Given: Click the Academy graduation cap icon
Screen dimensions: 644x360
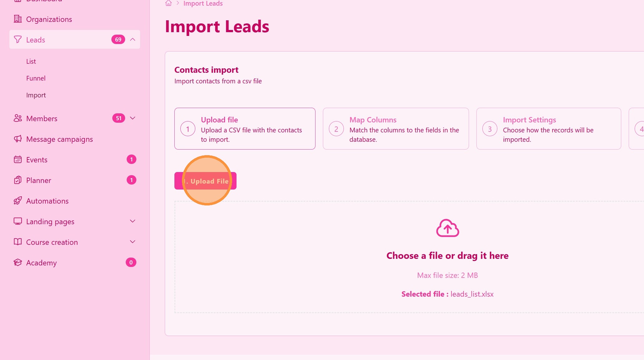Looking at the screenshot, I should (18, 263).
